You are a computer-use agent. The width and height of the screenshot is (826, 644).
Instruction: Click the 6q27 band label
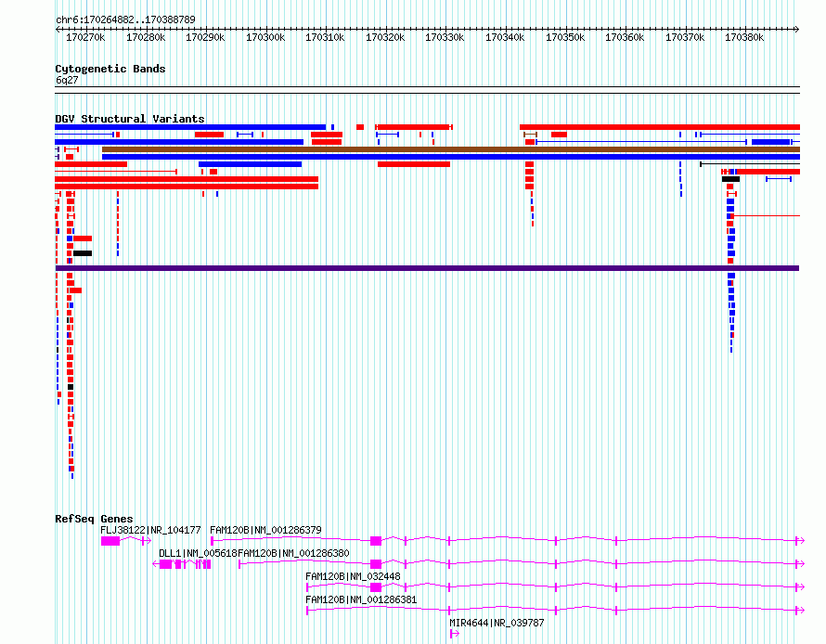pyautogui.click(x=67, y=80)
